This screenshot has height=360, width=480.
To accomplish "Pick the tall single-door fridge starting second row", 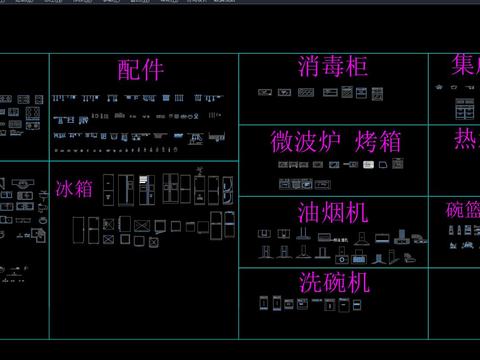I will click(x=78, y=230).
